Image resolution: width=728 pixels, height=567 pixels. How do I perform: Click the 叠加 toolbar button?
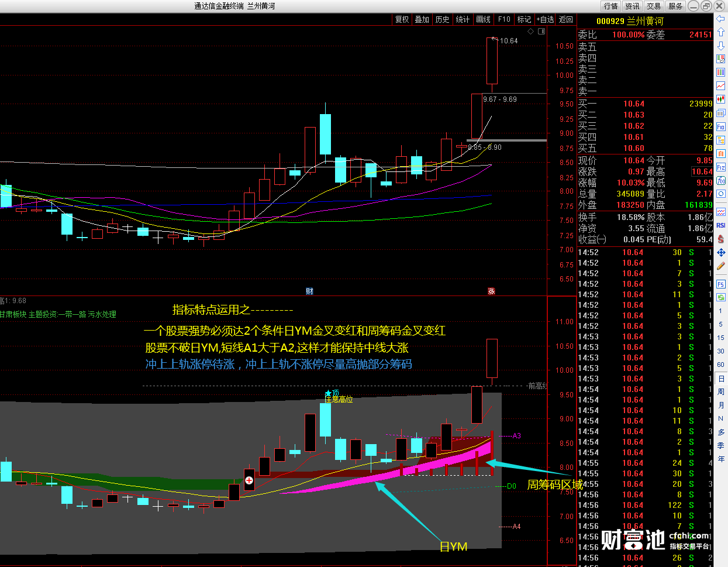(x=422, y=19)
